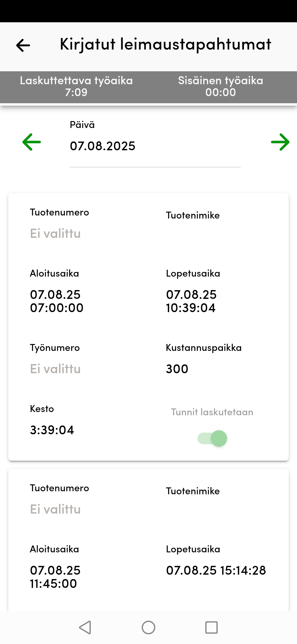Viewport: 297px width, 644px height.
Task: Tap the Lopetusaika 15:14:28 on second card
Action: click(x=216, y=570)
